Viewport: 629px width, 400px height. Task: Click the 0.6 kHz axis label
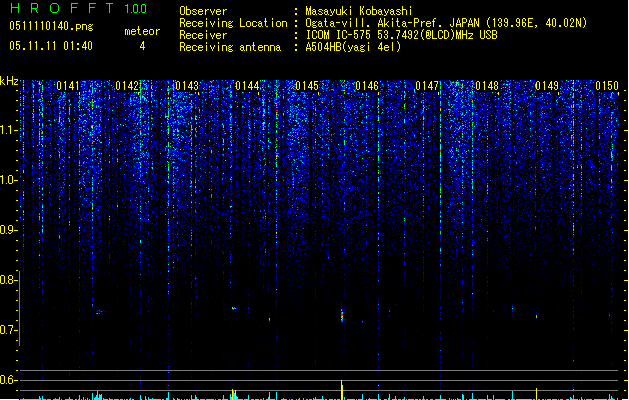8,380
